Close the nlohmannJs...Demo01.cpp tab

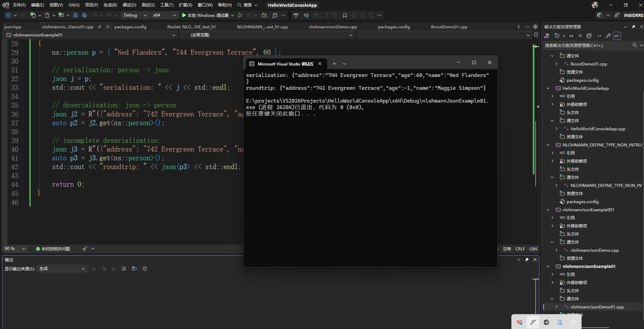pyautogui.click(x=108, y=27)
